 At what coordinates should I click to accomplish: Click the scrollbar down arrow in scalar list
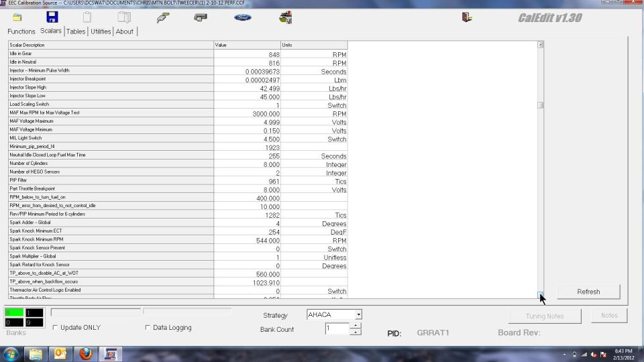541,295
